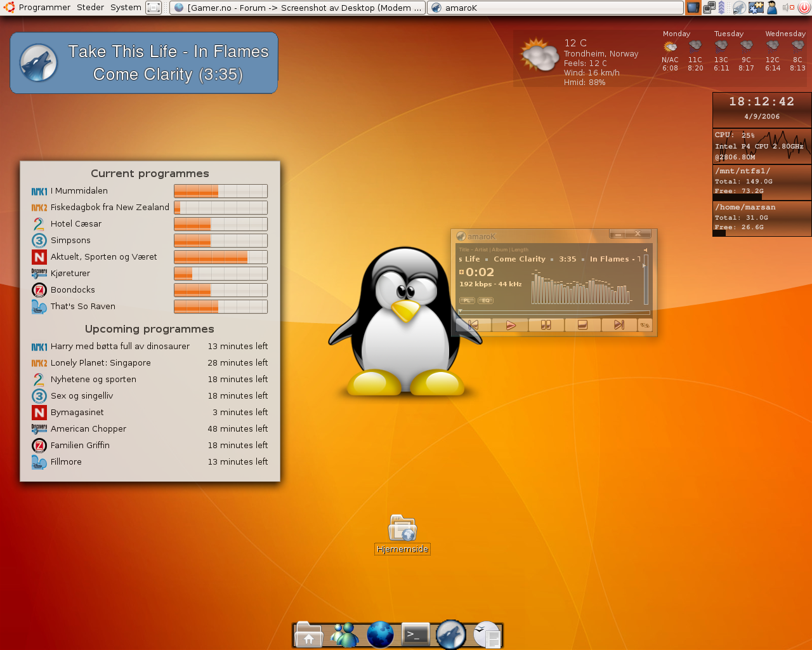This screenshot has height=650, width=812.
Task: Click the amaroK spectrum analyzer display
Action: (582, 287)
